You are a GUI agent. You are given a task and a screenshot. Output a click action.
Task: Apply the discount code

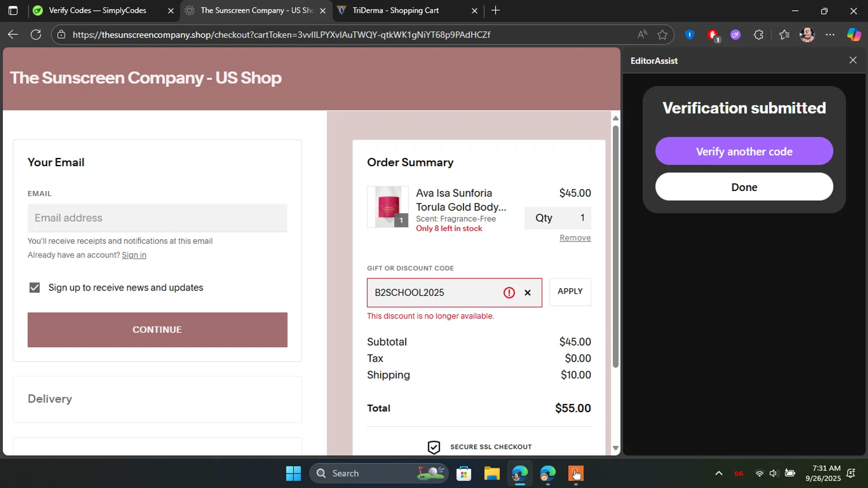click(x=570, y=292)
